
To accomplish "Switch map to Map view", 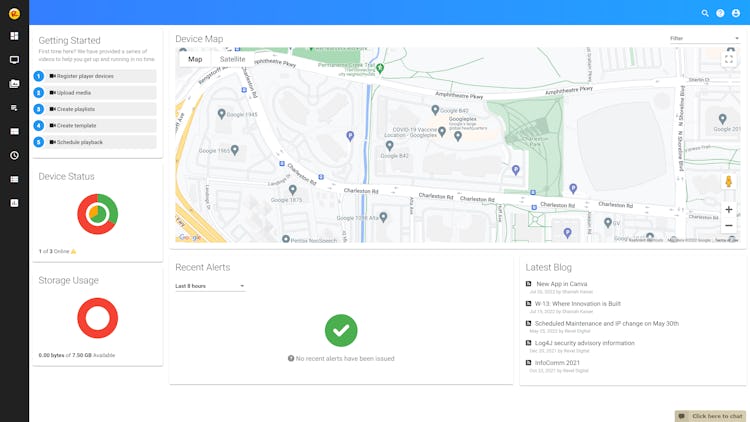I will (195, 59).
